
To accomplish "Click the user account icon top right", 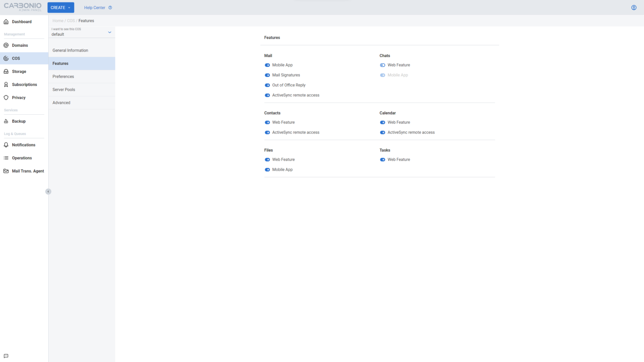I will pyautogui.click(x=634, y=7).
